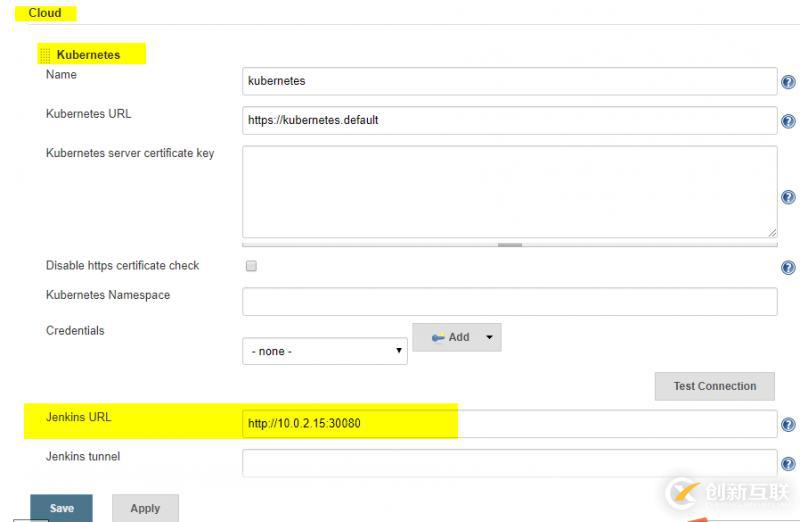Open help for Kubernetes URL field
The width and height of the screenshot is (800, 522).
click(x=788, y=121)
